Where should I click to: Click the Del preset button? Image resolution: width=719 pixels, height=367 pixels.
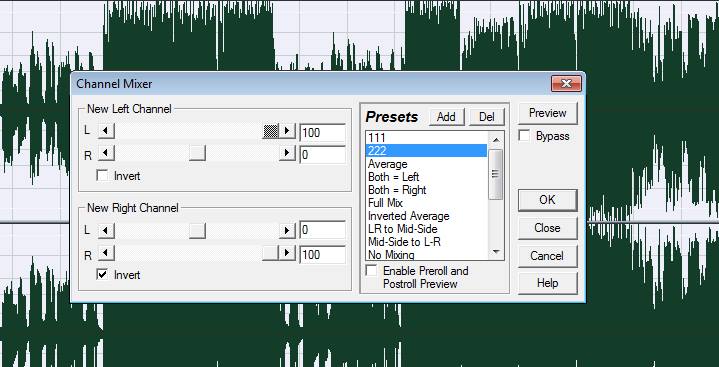[487, 117]
